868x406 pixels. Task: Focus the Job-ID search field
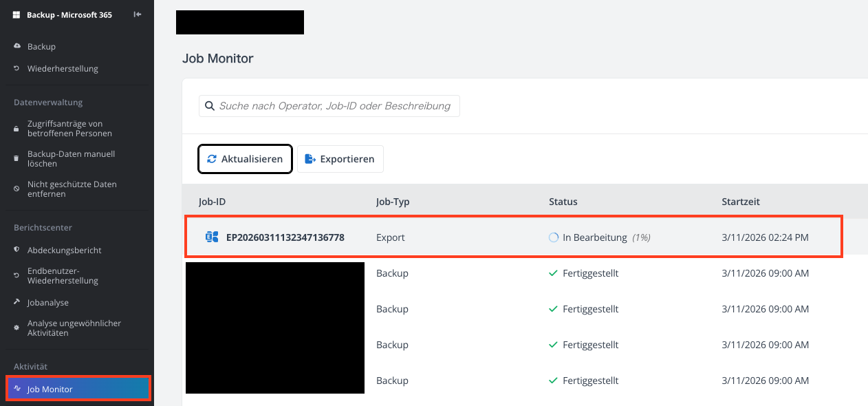[x=329, y=106]
